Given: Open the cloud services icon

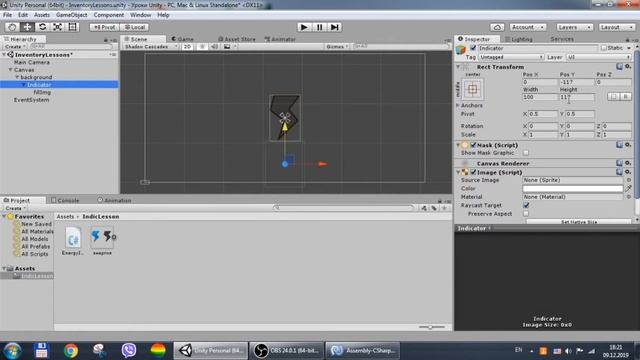Looking at the screenshot, I should point(497,27).
